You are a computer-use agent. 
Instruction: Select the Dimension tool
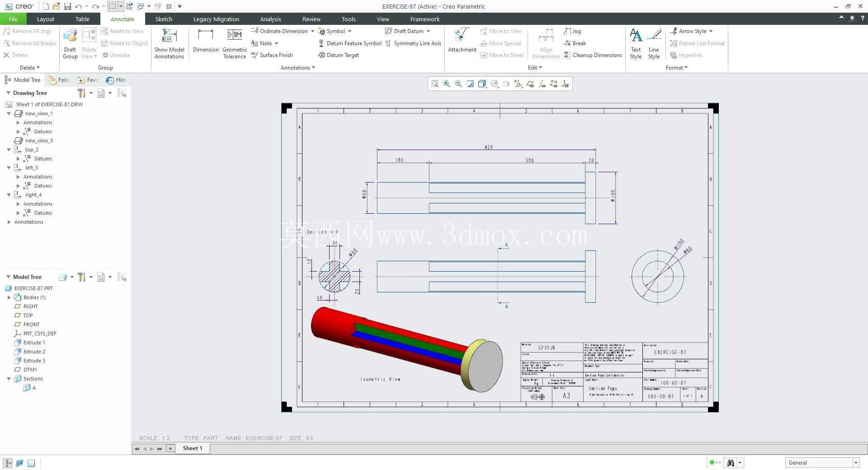206,41
